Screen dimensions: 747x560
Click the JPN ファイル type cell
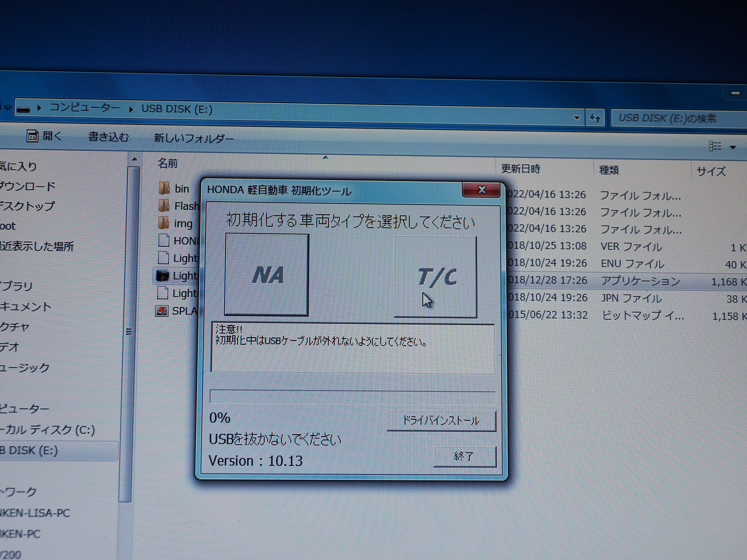pos(631,298)
